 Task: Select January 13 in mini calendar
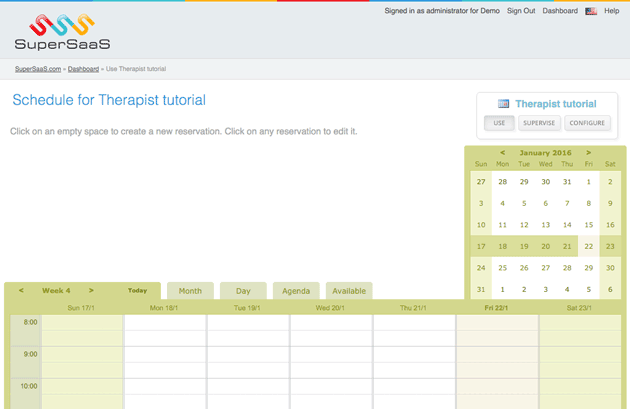(x=546, y=225)
